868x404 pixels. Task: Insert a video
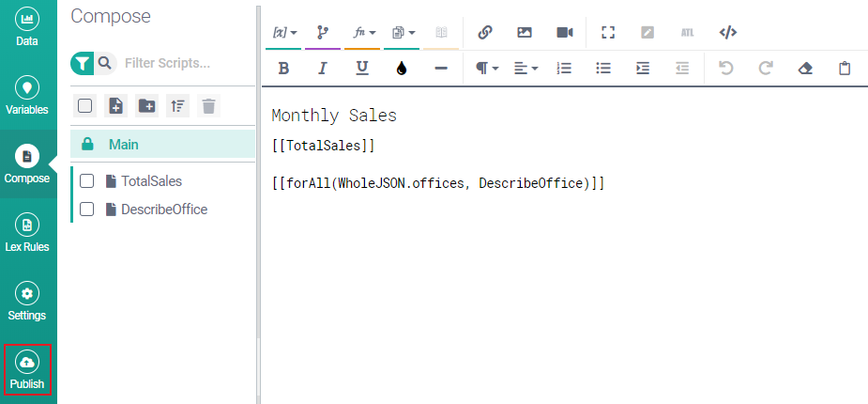[564, 33]
